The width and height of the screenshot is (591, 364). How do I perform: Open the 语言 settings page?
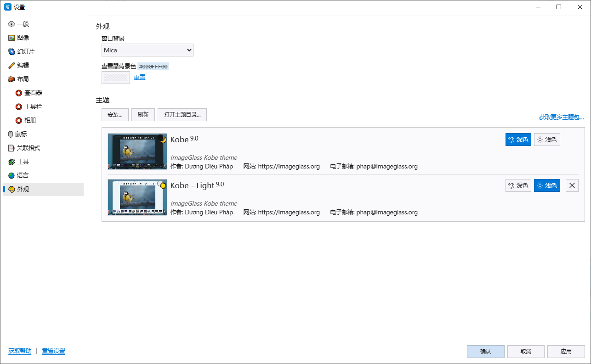click(44, 175)
